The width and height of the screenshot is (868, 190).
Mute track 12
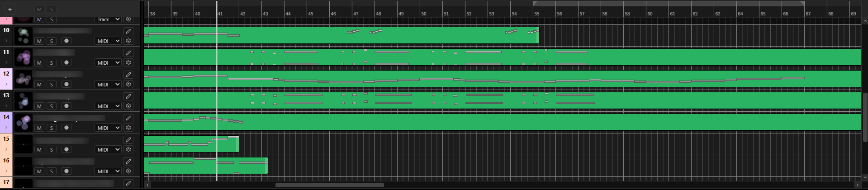[x=39, y=85]
